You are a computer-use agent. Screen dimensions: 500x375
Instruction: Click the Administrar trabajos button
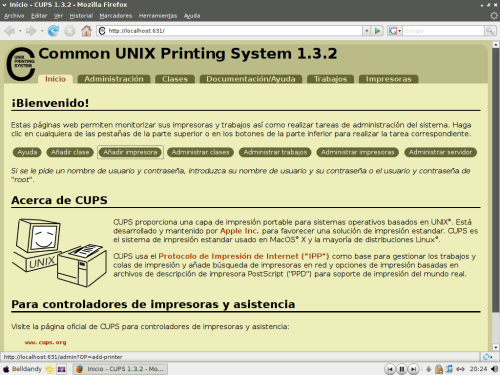(275, 152)
